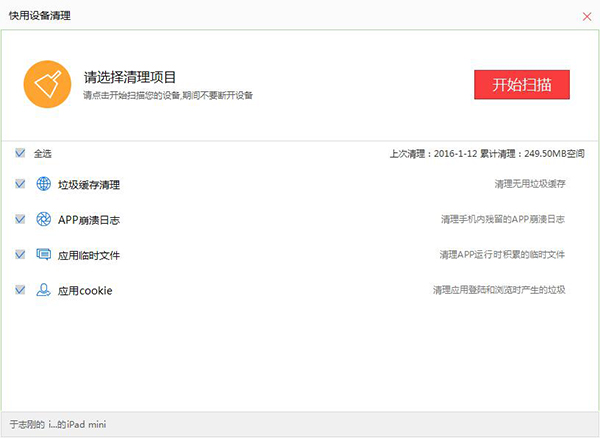Image resolution: width=600 pixels, height=438 pixels.
Task: Click the monitor icon beside 应用临时文件
Action: coord(44,254)
